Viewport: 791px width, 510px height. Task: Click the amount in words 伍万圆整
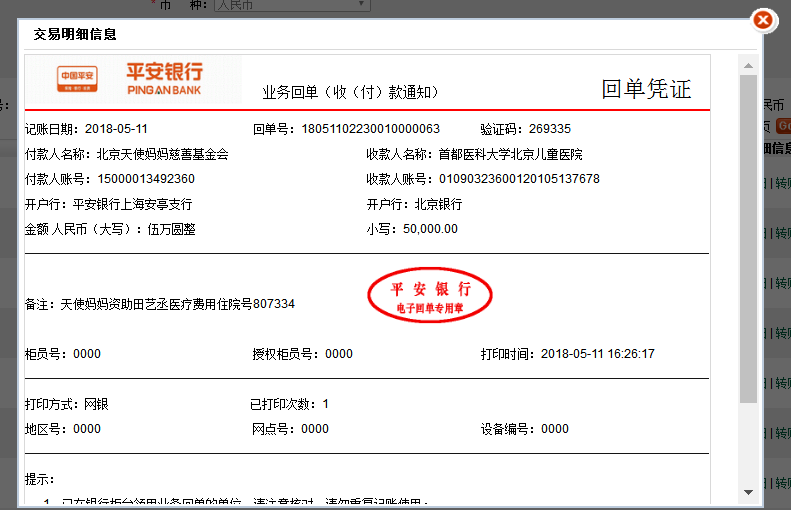tap(172, 230)
